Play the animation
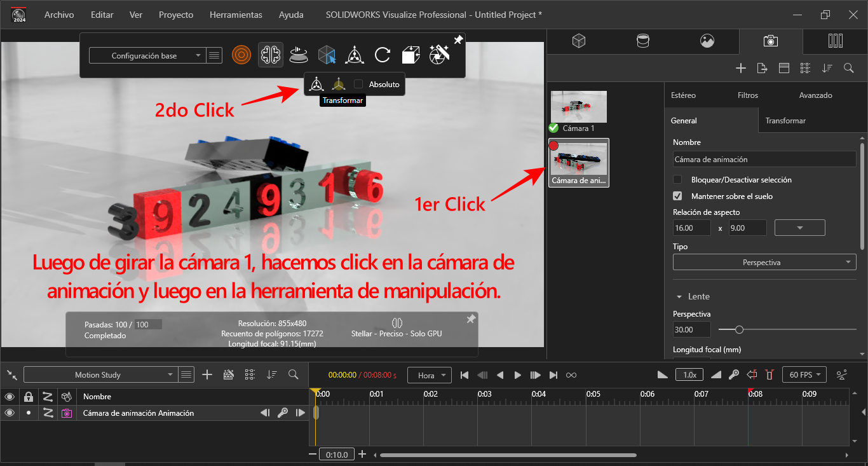 click(518, 375)
